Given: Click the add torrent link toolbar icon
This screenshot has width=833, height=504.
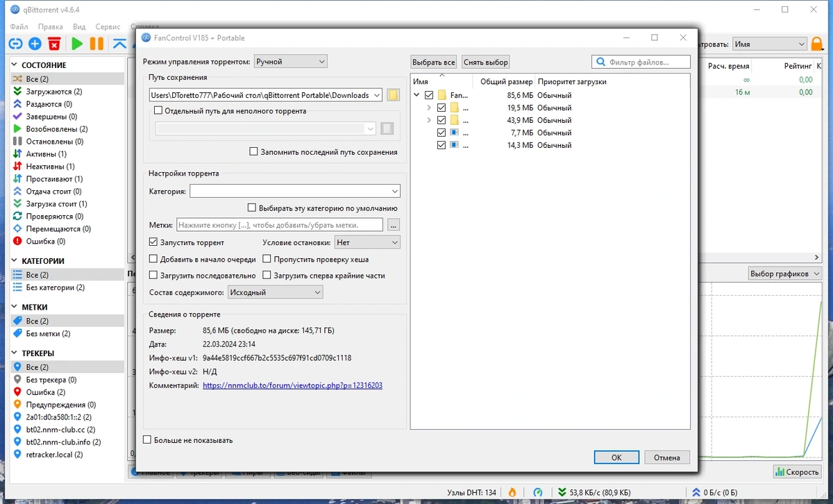Looking at the screenshot, I should [x=15, y=44].
